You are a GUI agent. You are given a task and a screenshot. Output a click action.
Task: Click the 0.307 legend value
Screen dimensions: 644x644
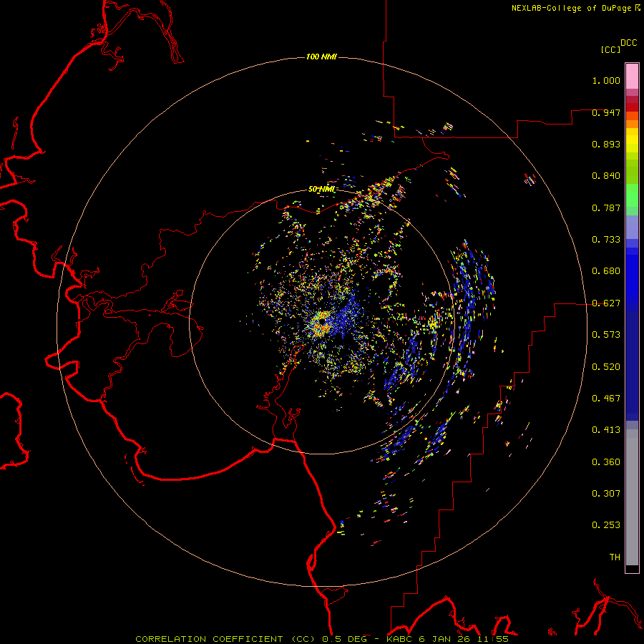pos(606,494)
